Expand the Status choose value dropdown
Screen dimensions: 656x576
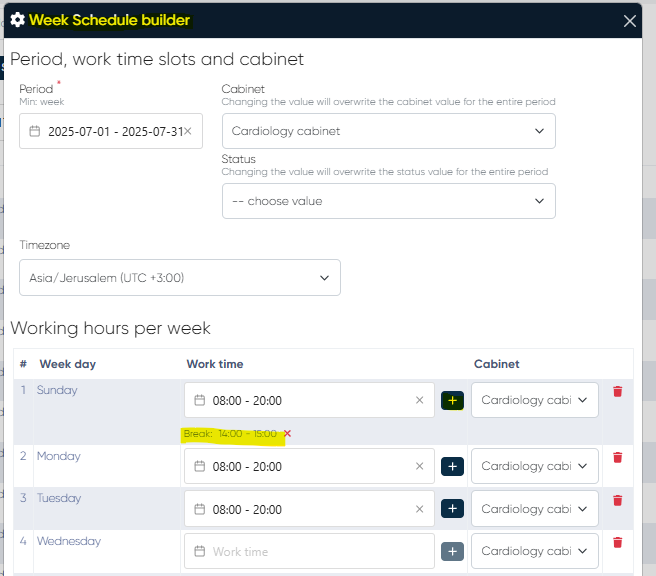[388, 201]
